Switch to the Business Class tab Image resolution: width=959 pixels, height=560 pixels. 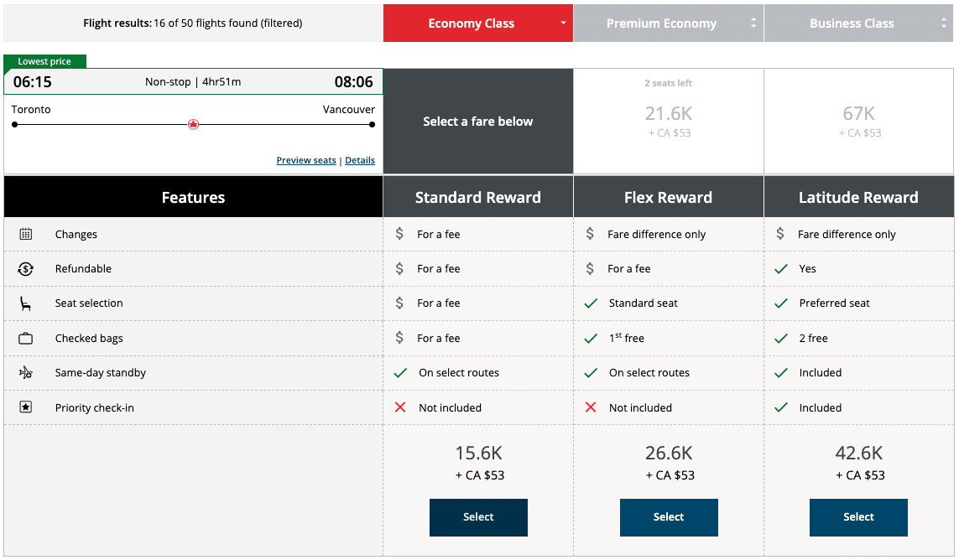[x=852, y=23]
